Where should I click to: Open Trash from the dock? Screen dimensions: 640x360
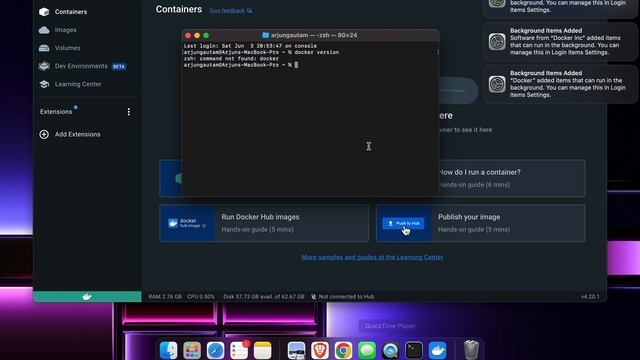pos(471,350)
